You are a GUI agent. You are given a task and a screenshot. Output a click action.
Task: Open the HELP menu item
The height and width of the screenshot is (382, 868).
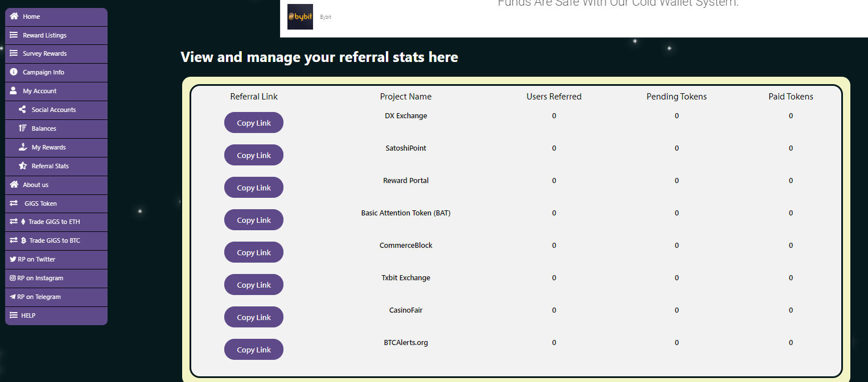(56, 316)
